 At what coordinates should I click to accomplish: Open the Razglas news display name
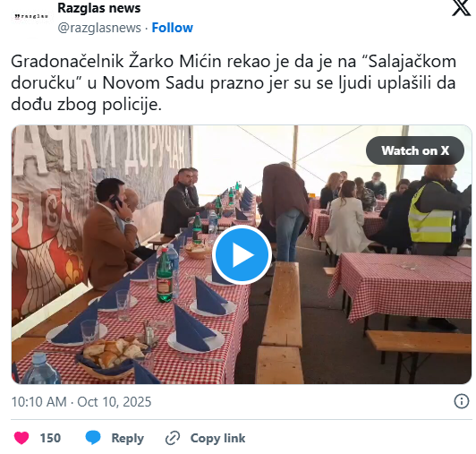click(x=99, y=8)
